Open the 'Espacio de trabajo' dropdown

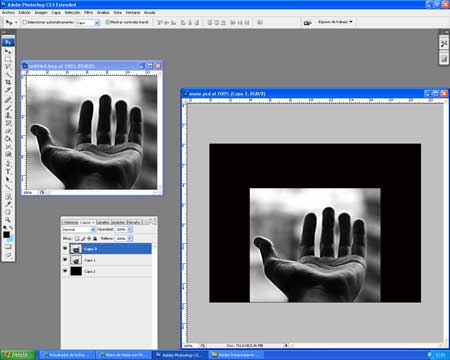(335, 22)
